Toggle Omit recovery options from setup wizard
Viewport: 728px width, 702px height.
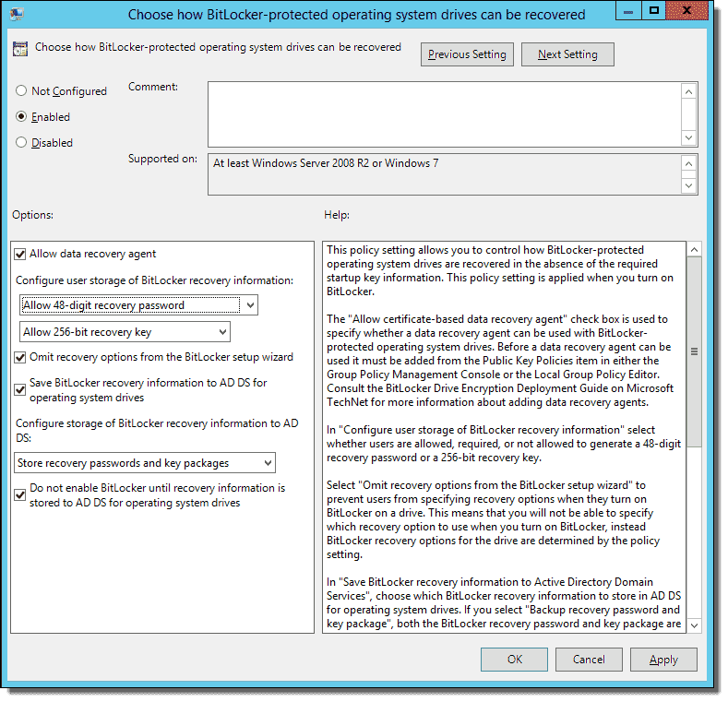(20, 358)
